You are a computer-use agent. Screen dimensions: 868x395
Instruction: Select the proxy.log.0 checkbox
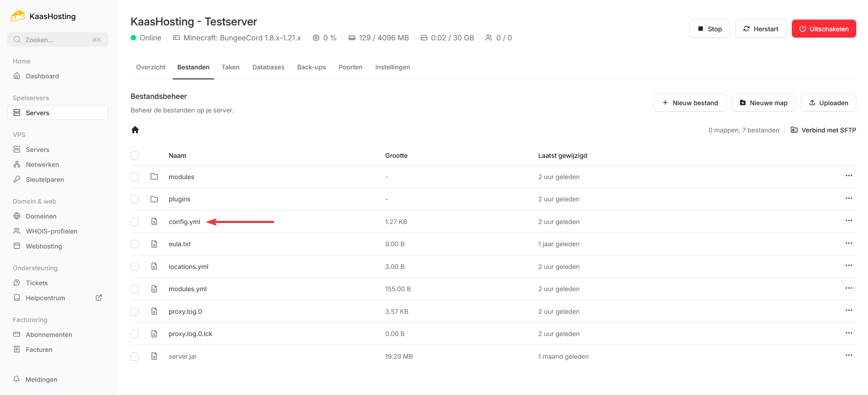pos(135,312)
